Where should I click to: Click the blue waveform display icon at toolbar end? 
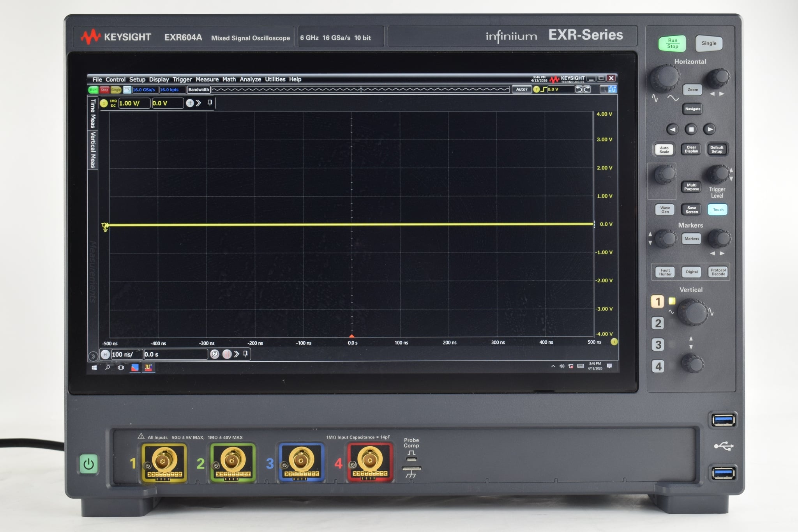(x=612, y=89)
